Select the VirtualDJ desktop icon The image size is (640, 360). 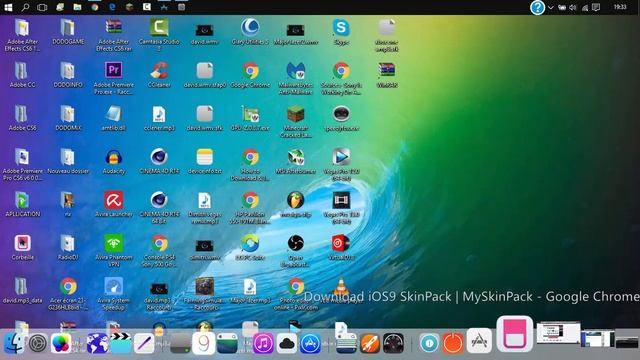click(x=341, y=243)
